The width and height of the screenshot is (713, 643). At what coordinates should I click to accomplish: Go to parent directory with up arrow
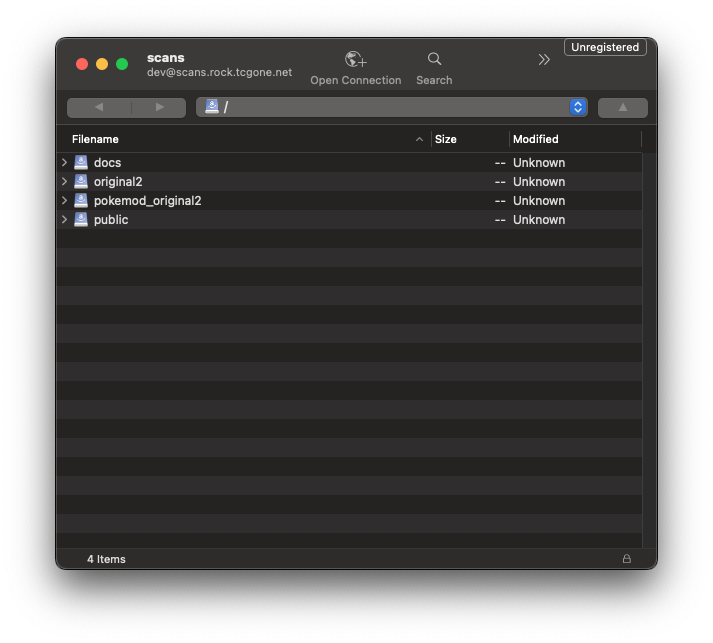pos(622,107)
